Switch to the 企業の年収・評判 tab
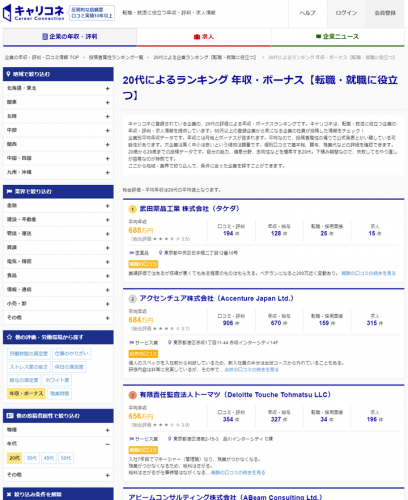408x500 pixels. (x=70, y=37)
